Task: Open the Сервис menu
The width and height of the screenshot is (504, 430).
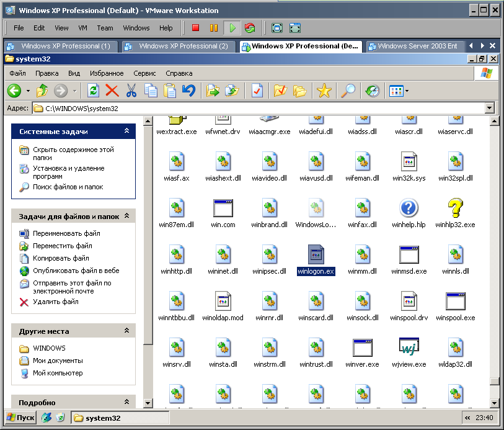Action: click(x=144, y=73)
